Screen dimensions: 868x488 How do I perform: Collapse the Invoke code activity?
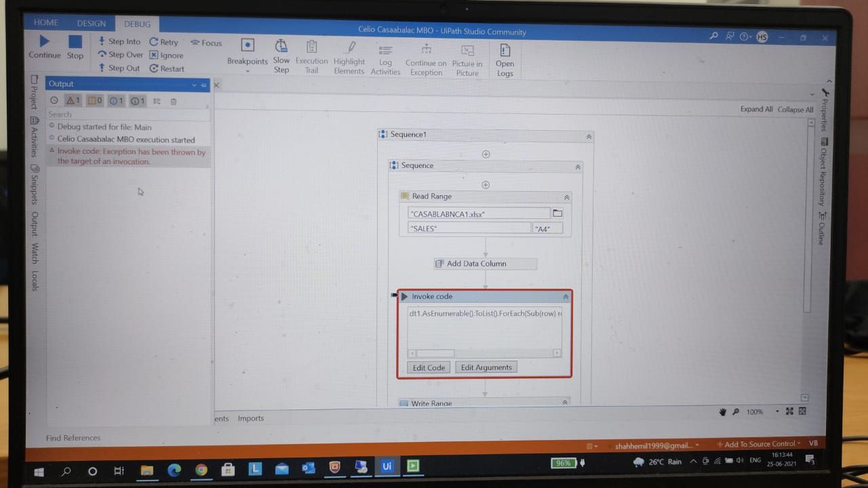pos(565,297)
